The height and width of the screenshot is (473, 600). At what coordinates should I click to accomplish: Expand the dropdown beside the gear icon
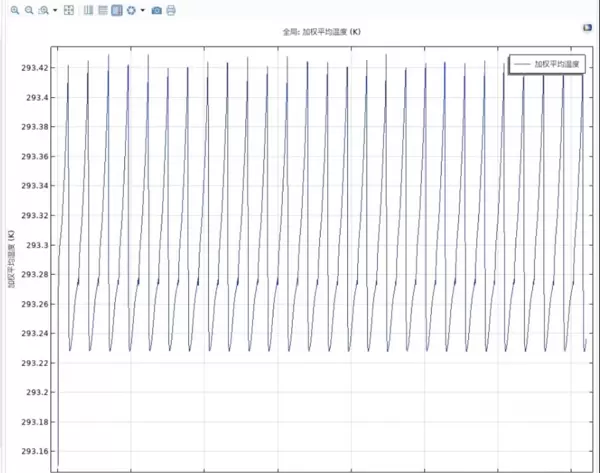142,10
